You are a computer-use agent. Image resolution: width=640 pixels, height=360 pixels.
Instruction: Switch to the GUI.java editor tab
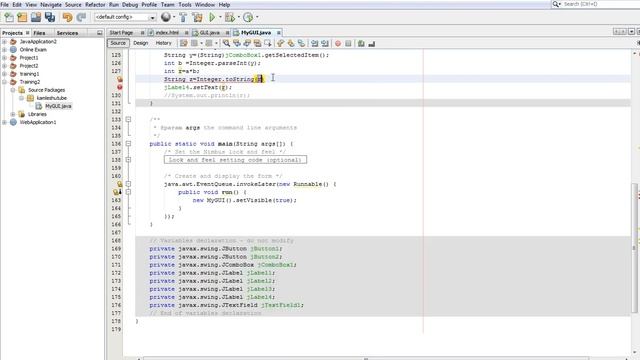209,33
